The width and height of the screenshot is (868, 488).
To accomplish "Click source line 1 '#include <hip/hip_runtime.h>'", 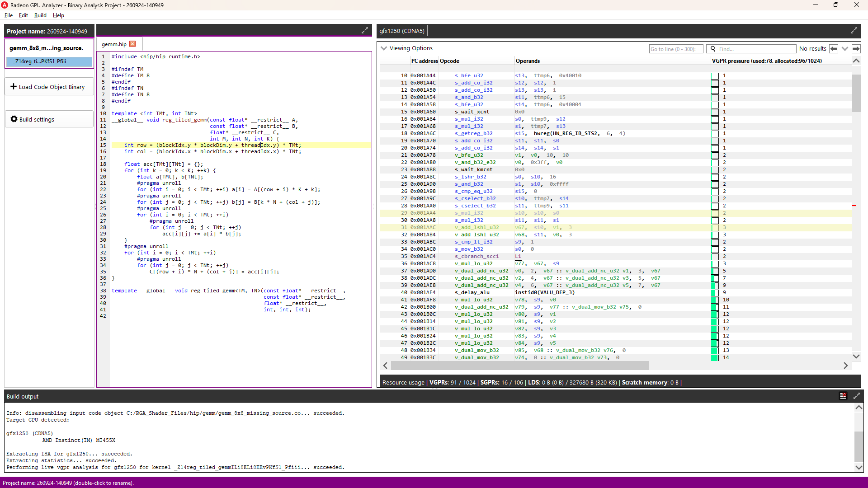I will click(x=156, y=56).
